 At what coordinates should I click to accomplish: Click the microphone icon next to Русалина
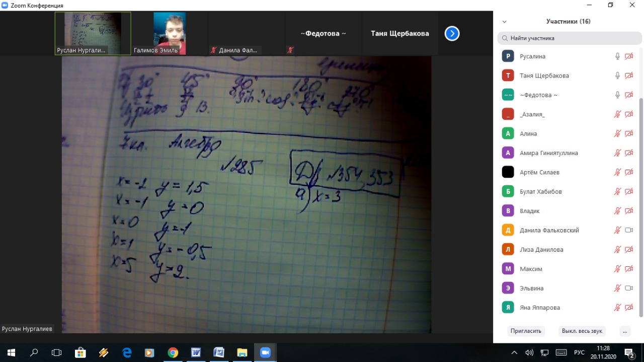click(x=617, y=56)
